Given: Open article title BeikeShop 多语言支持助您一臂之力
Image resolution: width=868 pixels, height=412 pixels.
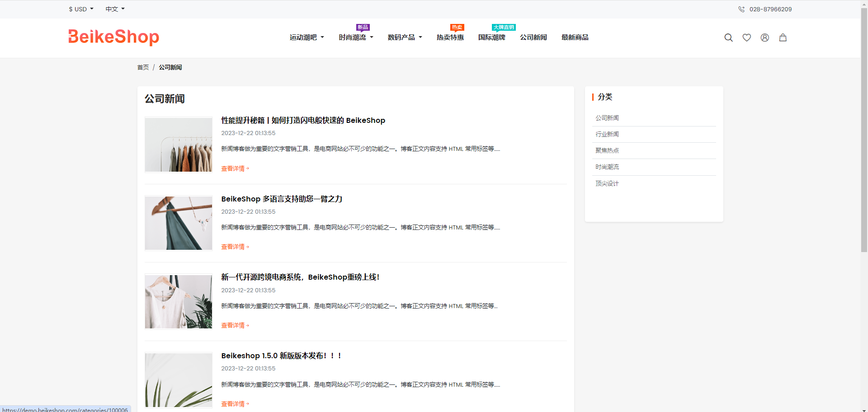Looking at the screenshot, I should (282, 199).
